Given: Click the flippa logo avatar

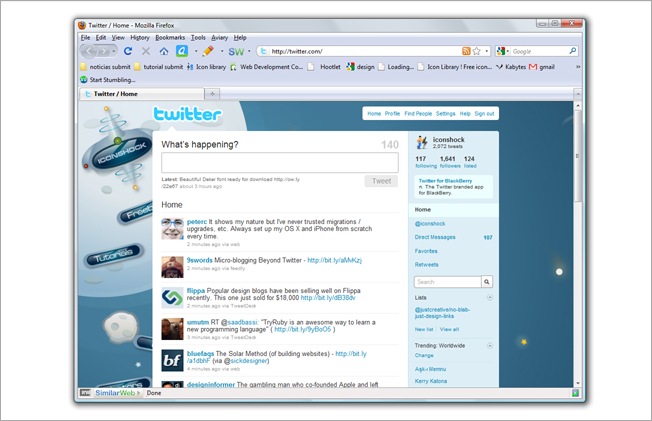Looking at the screenshot, I should click(172, 297).
